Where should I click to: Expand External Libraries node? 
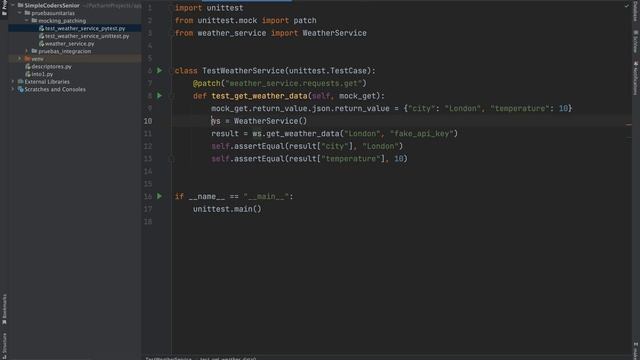[x=13, y=82]
